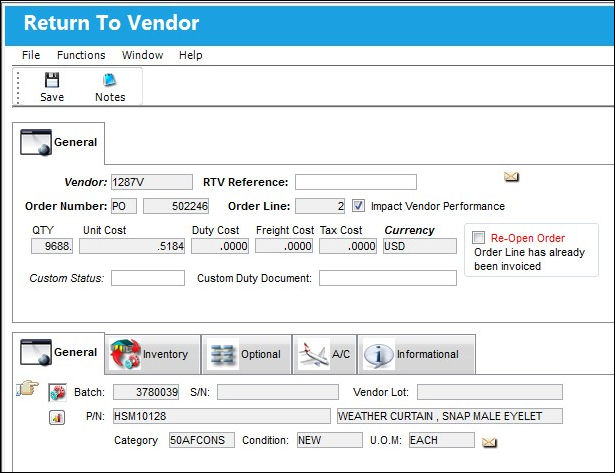
Task: Switch to the A/C tab label
Action: 341,354
